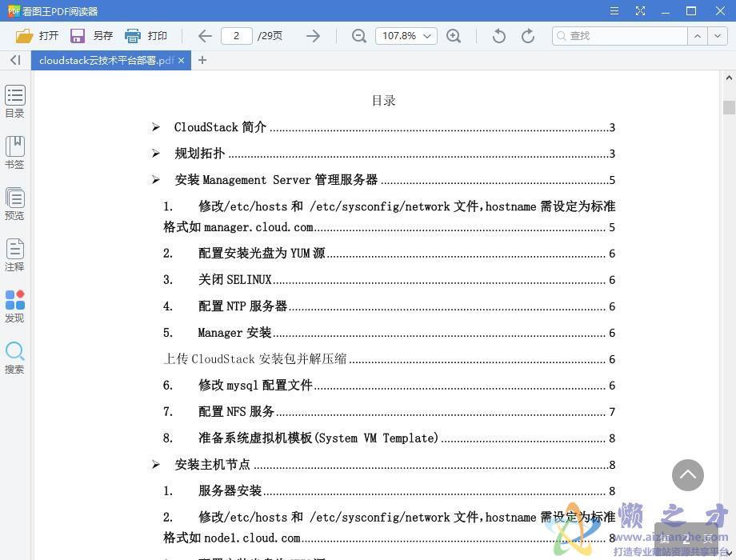Enter fullscreen mode from the title bar
The width and height of the screenshot is (736, 560).
[640, 10]
